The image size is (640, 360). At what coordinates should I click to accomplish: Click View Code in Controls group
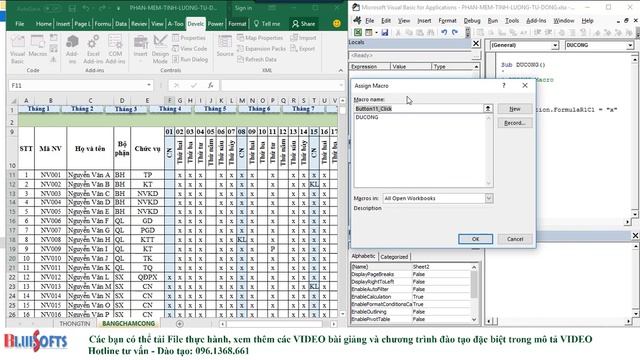click(190, 49)
